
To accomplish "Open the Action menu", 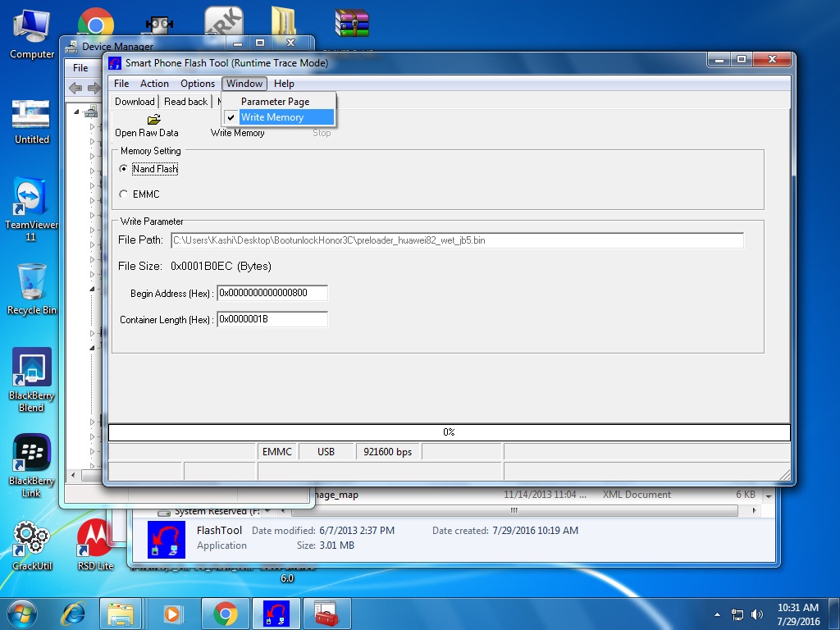I will point(154,84).
